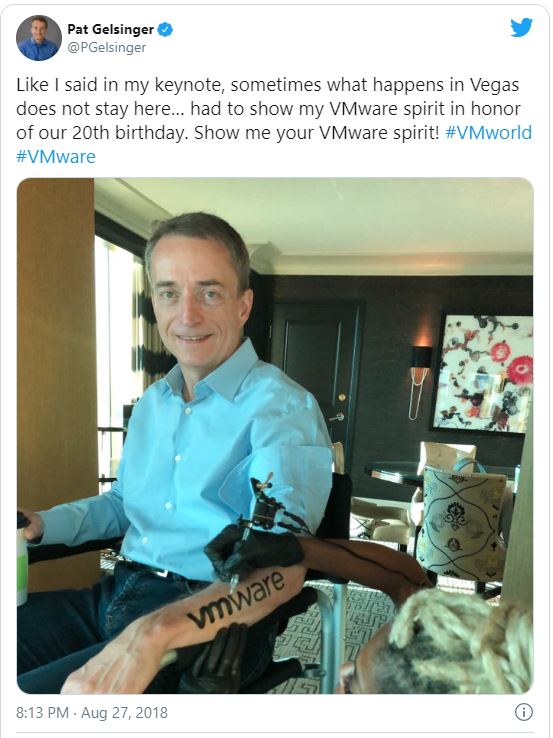Follow the #VMware hashtag link
Viewport: 553px width, 738px height.
tap(56, 156)
